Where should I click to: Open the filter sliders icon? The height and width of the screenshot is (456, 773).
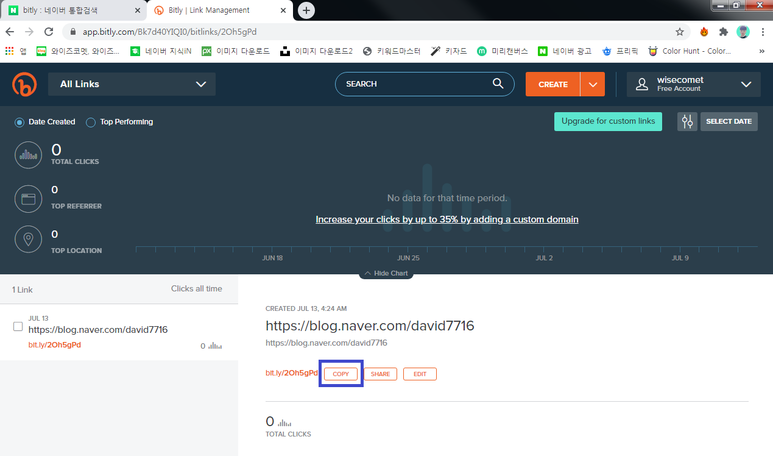pyautogui.click(x=687, y=121)
